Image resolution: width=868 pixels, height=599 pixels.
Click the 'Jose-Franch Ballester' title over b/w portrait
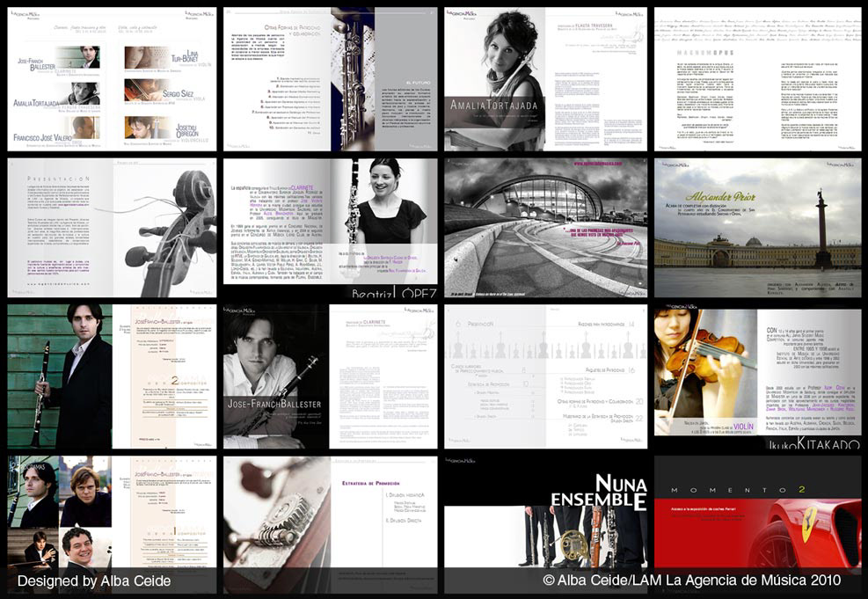pos(274,404)
